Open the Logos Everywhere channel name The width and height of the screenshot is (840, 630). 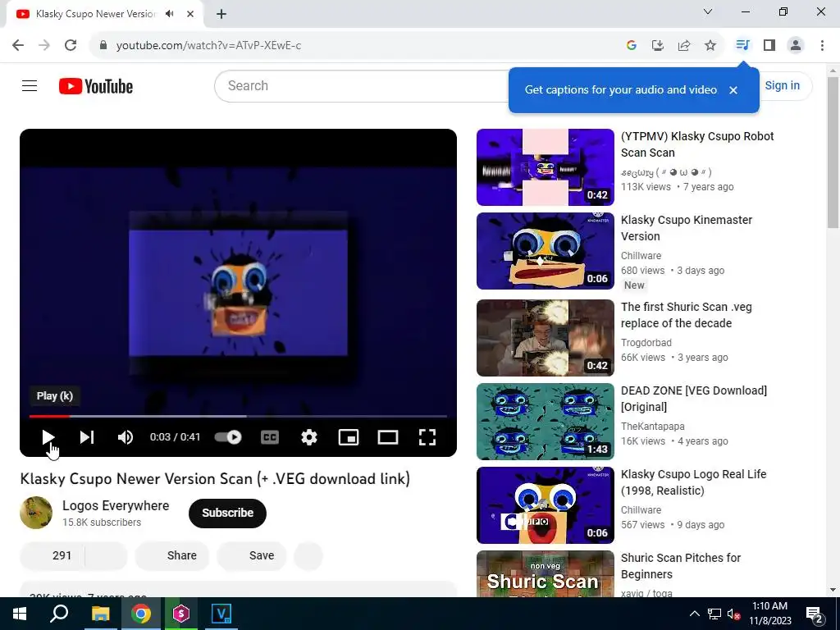116,505
